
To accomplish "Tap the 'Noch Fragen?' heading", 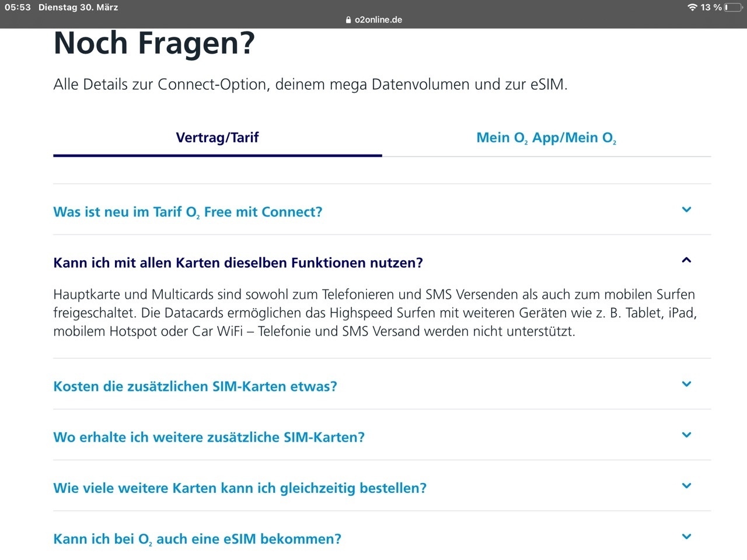I will (x=154, y=43).
